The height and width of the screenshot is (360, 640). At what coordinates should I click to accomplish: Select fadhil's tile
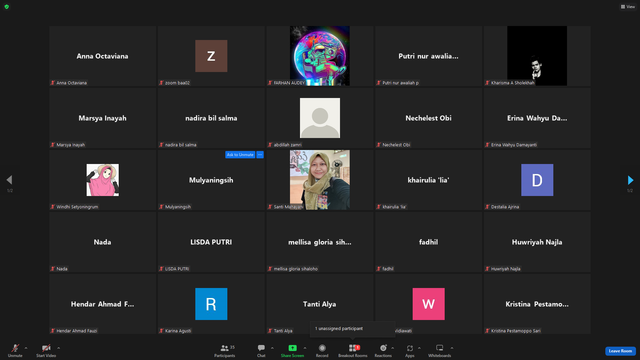pos(428,242)
